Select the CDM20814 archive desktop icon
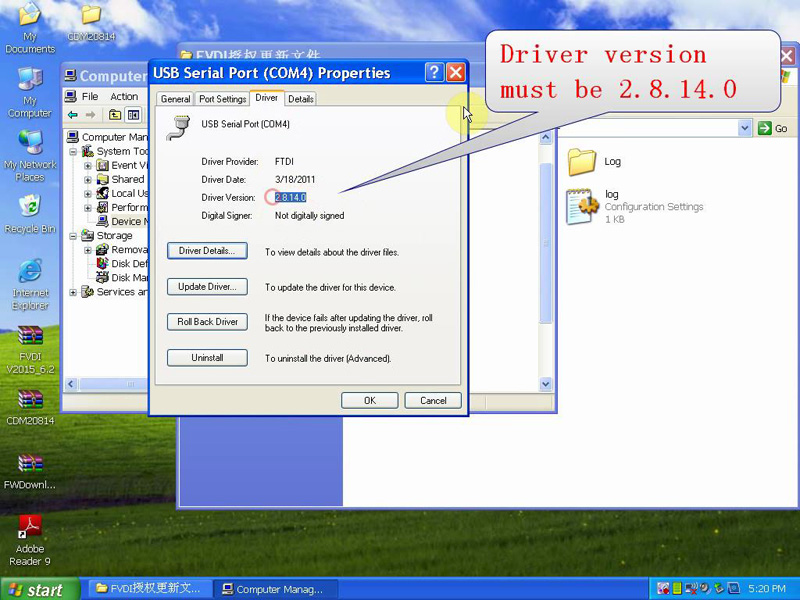Screen dimensions: 800x600 (x=30, y=400)
